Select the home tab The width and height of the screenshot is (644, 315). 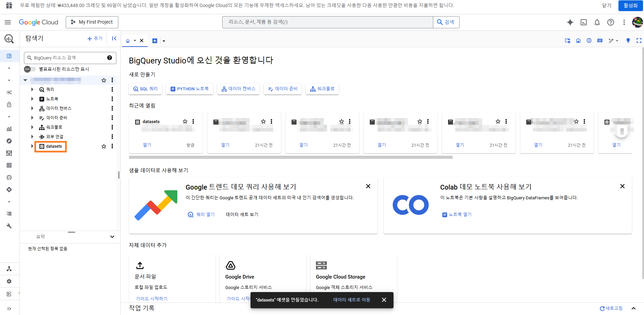tap(128, 41)
